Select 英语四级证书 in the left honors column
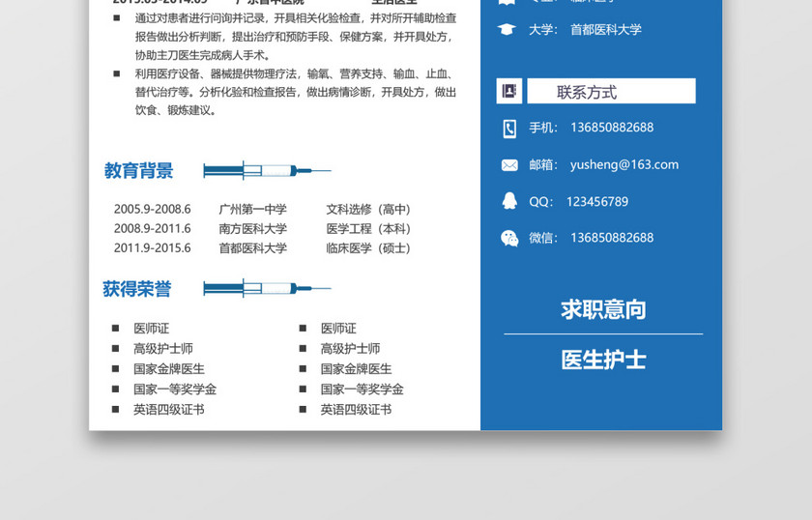The height and width of the screenshot is (520, 812). tap(169, 410)
